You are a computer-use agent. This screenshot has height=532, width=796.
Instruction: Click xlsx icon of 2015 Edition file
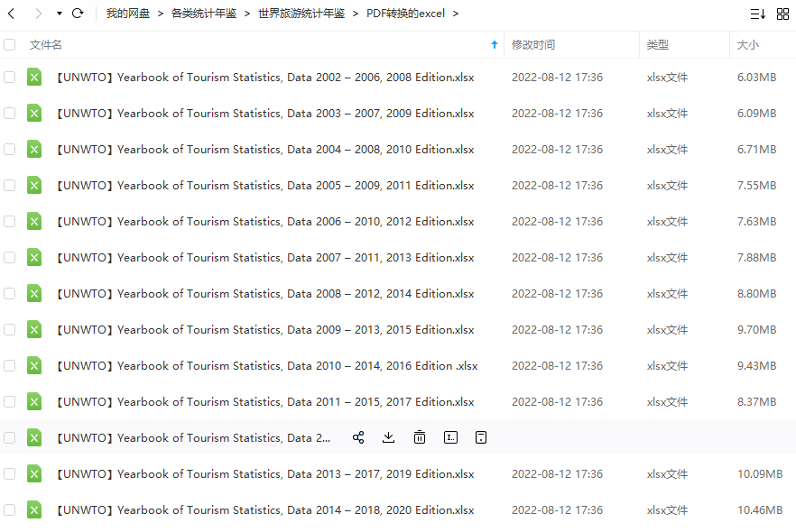[x=34, y=329]
